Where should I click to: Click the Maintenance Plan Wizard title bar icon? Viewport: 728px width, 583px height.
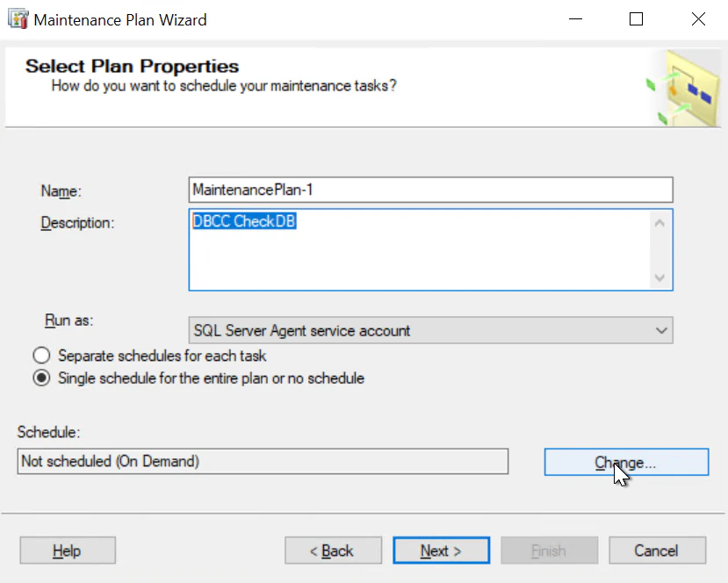click(x=17, y=18)
